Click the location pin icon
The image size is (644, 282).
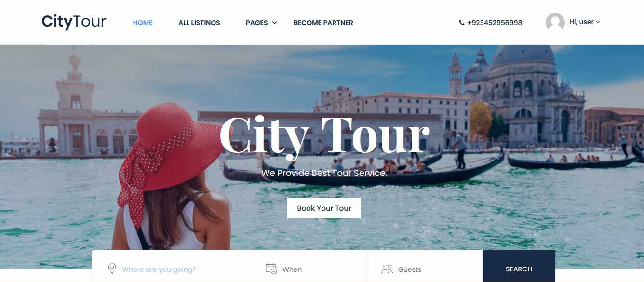(112, 269)
